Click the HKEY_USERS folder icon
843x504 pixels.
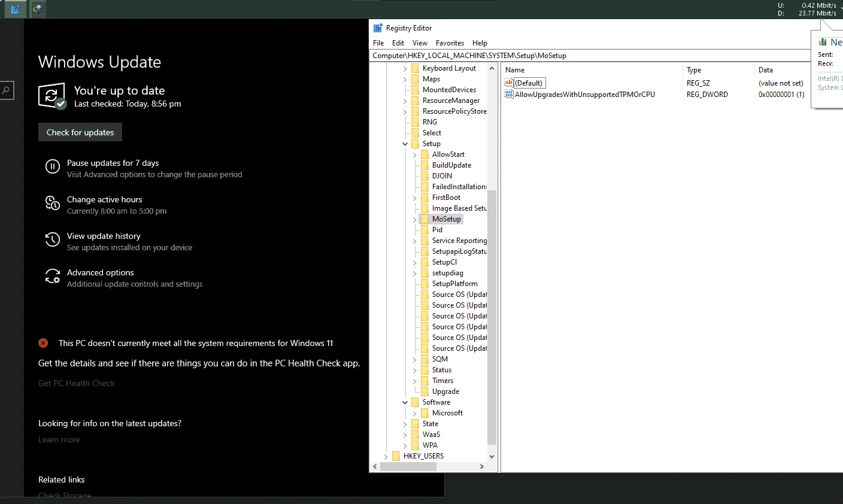pyautogui.click(x=396, y=456)
